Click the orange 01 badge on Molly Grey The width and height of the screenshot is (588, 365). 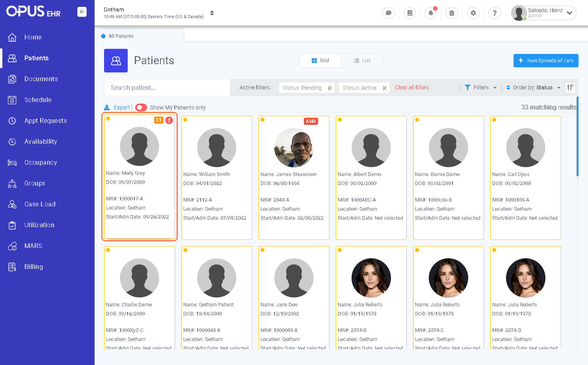(159, 120)
